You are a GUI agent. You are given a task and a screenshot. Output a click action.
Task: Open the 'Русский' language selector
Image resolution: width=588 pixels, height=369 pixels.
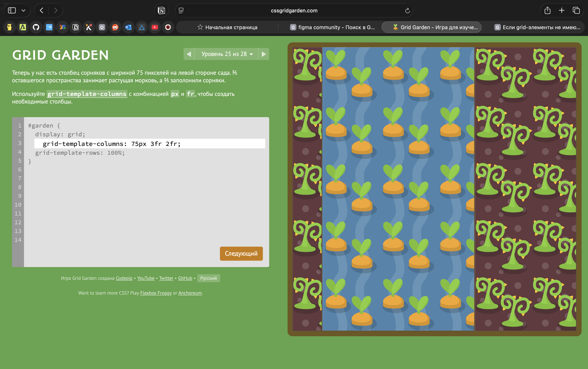208,278
